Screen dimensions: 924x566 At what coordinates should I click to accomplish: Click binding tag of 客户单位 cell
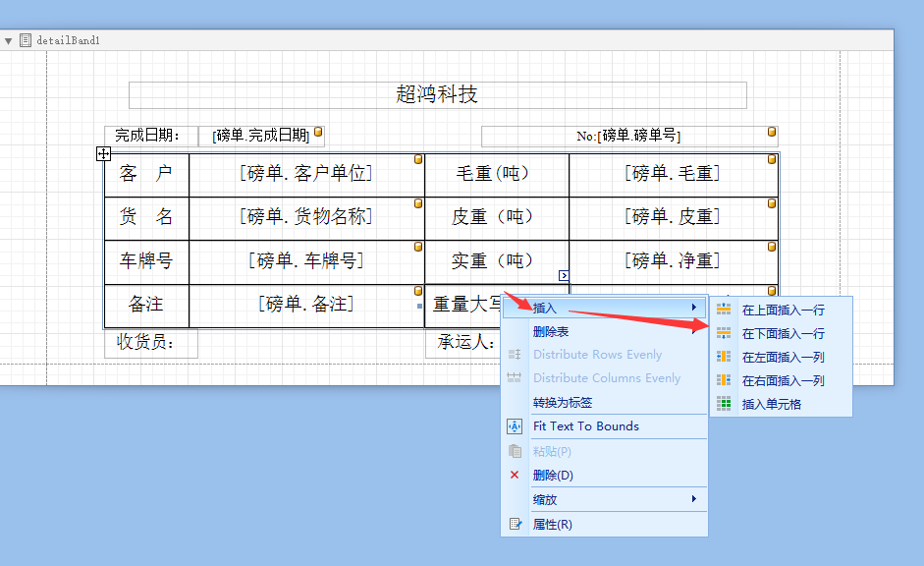click(417, 160)
